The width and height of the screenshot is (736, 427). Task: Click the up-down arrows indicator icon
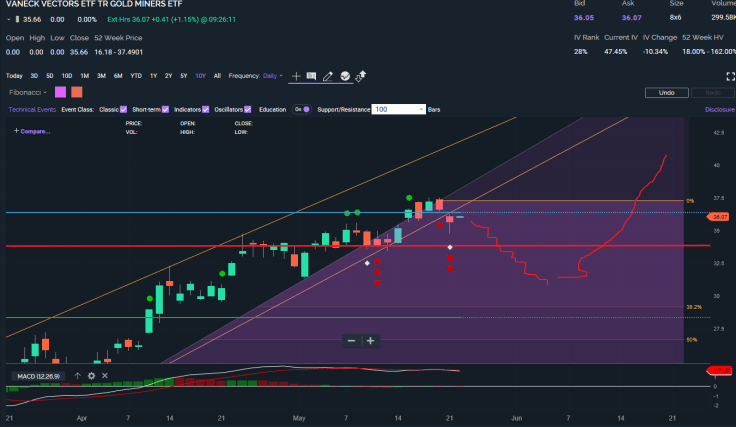pos(360,76)
